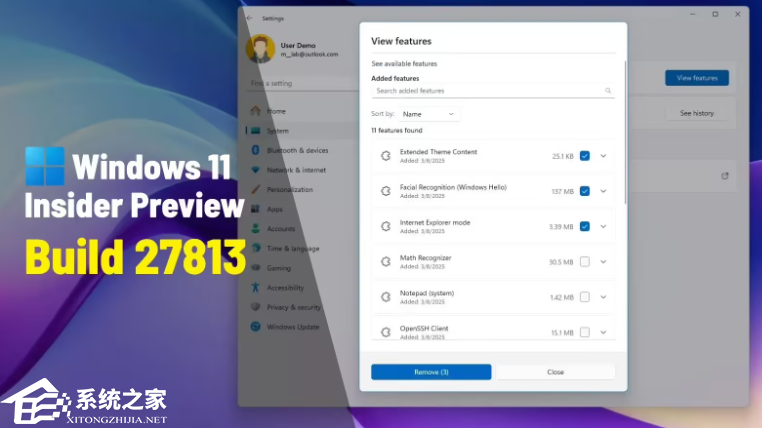The width and height of the screenshot is (762, 428).
Task: Click the OpenSSH Client feature icon
Action: pos(386,332)
